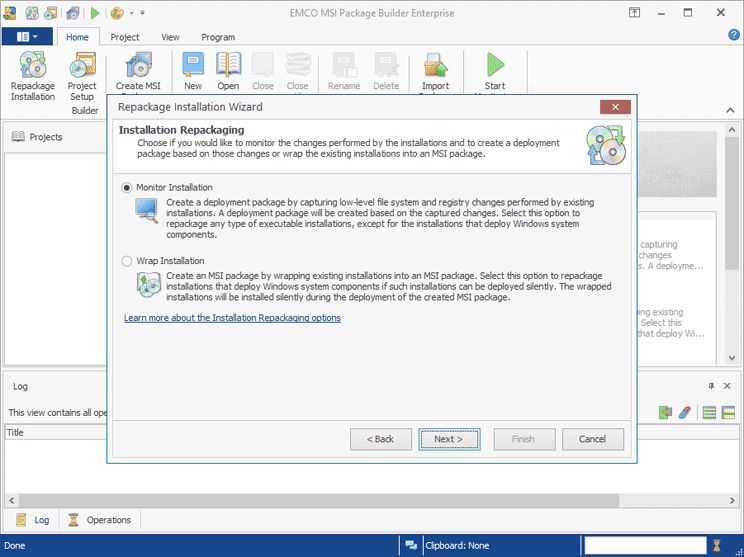Click the Next button in the wizard
The width and height of the screenshot is (744, 557).
449,439
